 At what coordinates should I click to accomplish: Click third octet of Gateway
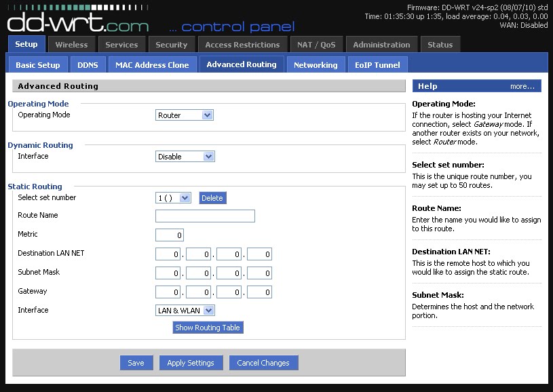[229, 292]
